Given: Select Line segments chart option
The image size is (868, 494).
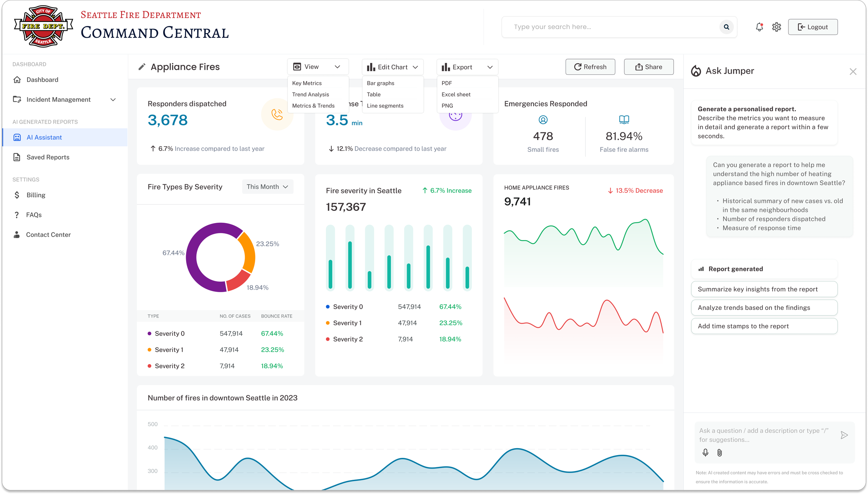Looking at the screenshot, I should click(385, 106).
